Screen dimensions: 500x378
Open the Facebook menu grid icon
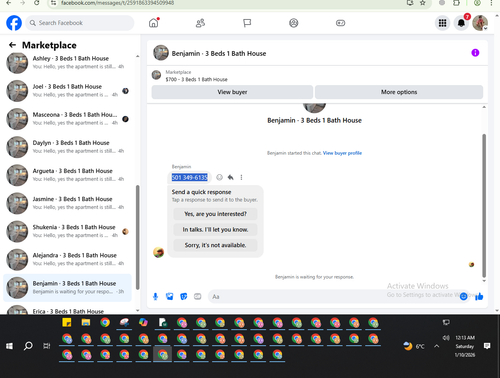[x=442, y=23]
